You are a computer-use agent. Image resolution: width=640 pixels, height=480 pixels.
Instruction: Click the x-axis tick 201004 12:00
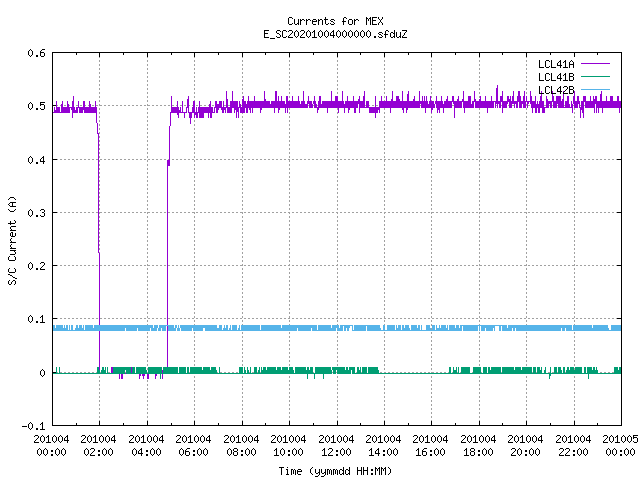pyautogui.click(x=336, y=446)
